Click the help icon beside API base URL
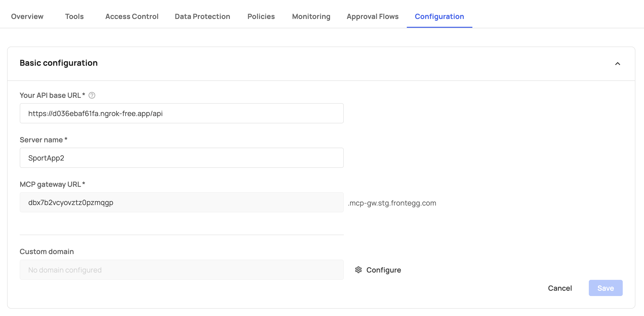644x316 pixels. point(92,95)
